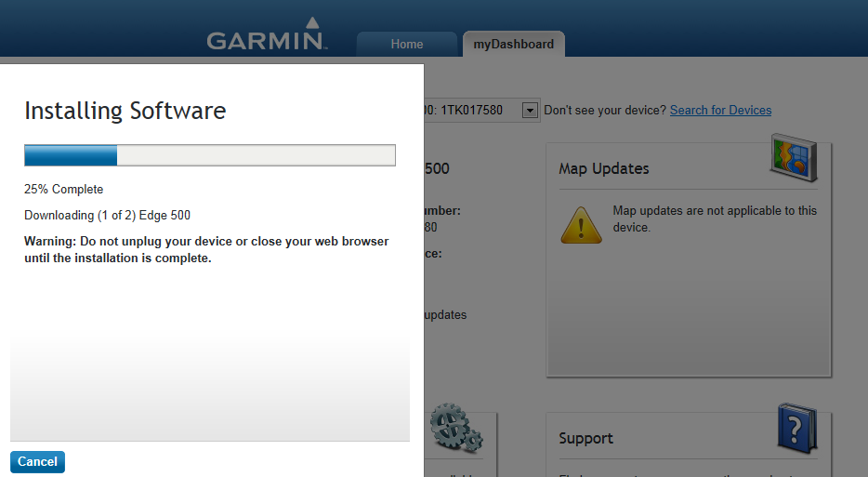The image size is (868, 477).
Task: Click the gears software icon
Action: point(456,428)
